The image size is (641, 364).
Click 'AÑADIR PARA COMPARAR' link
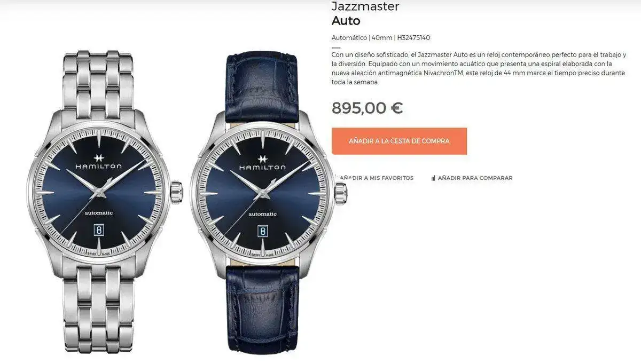(x=472, y=178)
